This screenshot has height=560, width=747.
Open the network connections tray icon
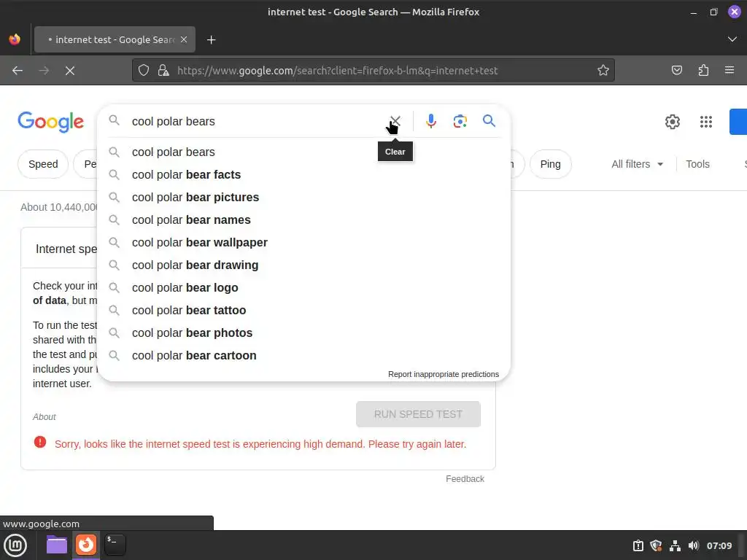675,545
